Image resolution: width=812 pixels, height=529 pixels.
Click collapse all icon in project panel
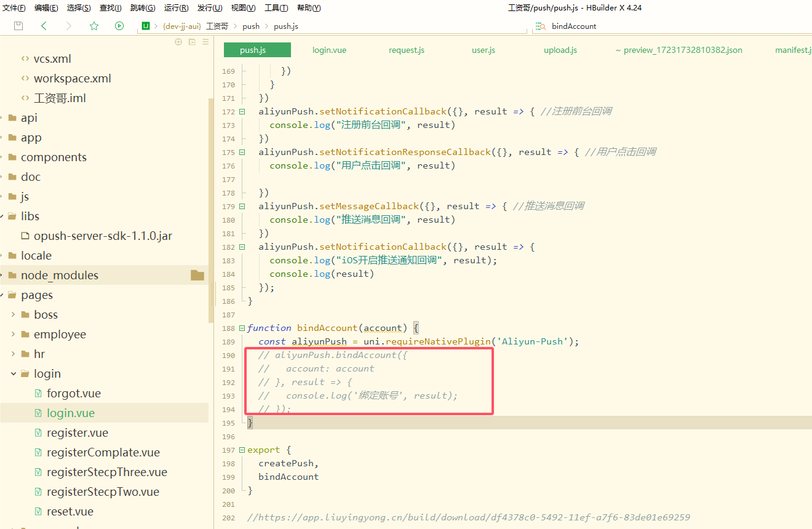click(192, 42)
